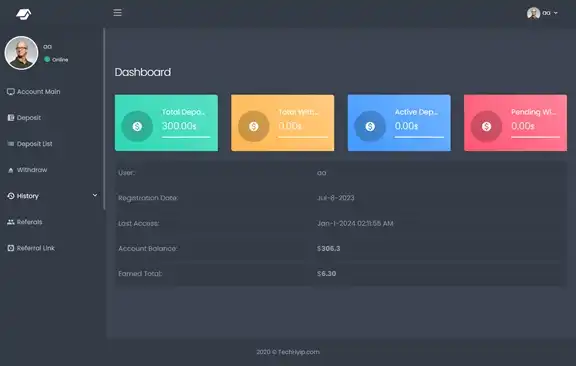Image resolution: width=576 pixels, height=366 pixels.
Task: Click the footer copyright text
Action: coord(288,352)
